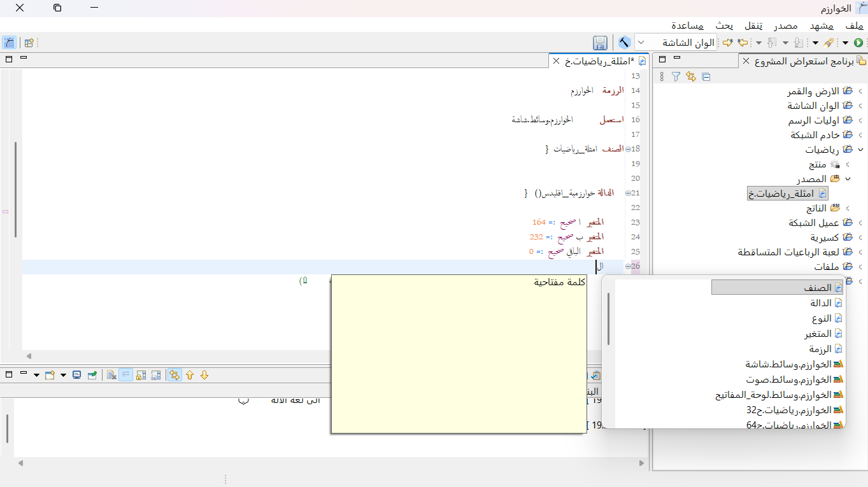Toggle word wrap in the console toolbar
The height and width of the screenshot is (487, 868).
(x=126, y=375)
